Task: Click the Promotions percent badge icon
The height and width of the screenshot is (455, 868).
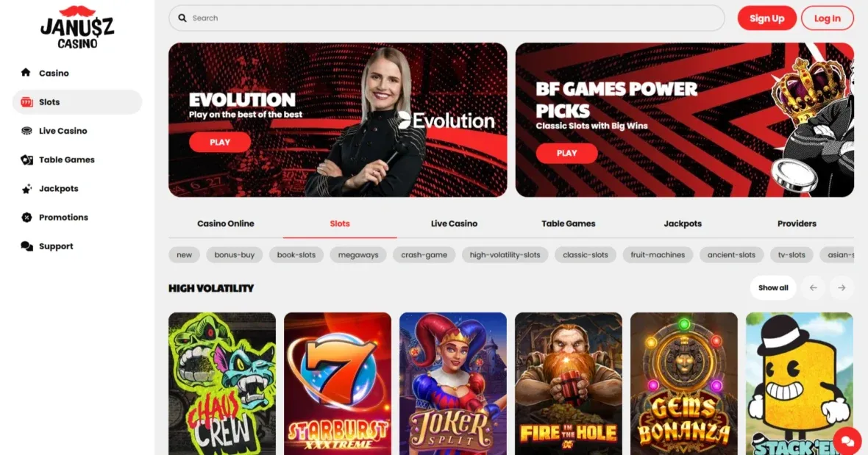Action: click(x=26, y=218)
